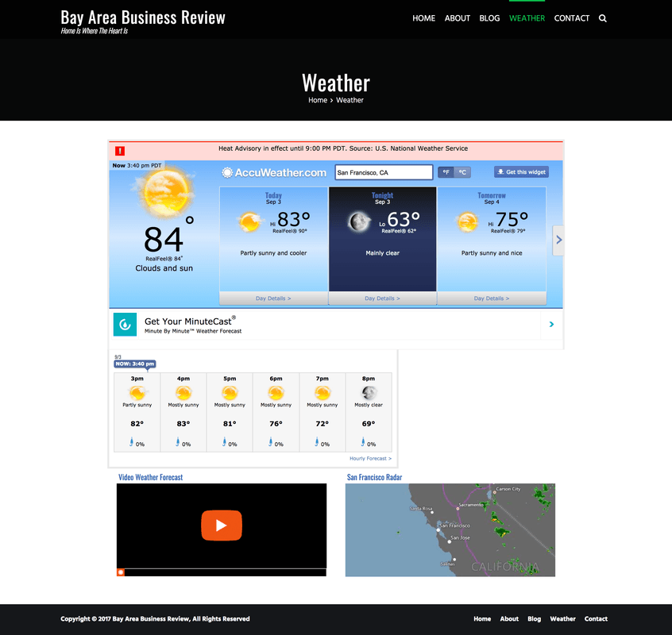Expand MinuteCast with the blue chevron

(551, 325)
